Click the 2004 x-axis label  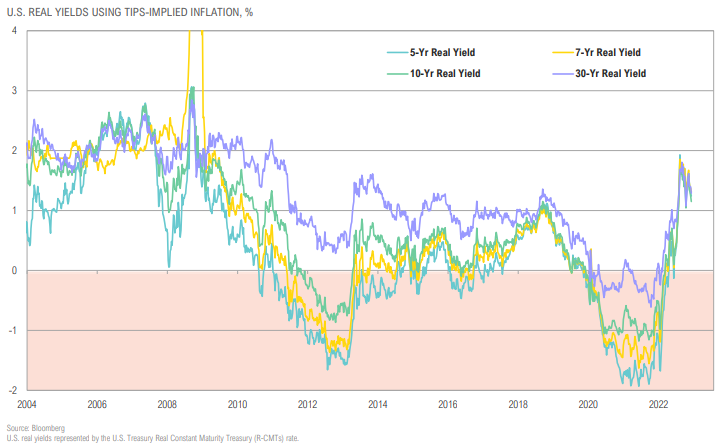27,404
